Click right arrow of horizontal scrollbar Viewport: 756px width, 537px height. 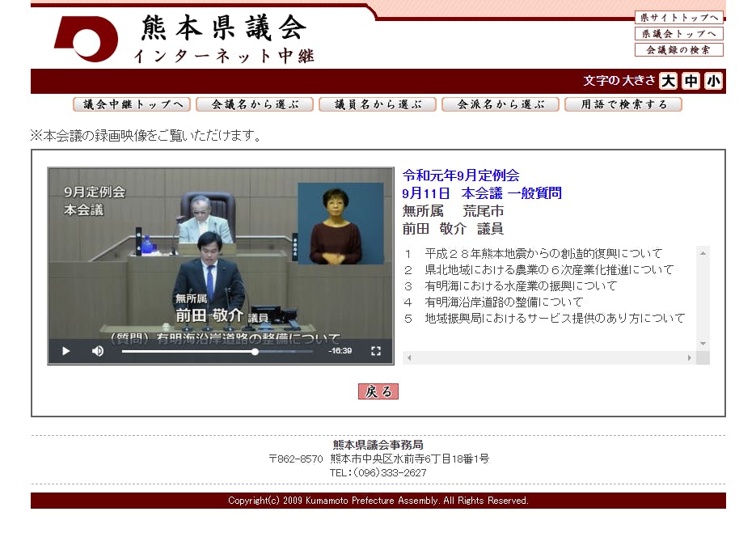pyautogui.click(x=690, y=357)
